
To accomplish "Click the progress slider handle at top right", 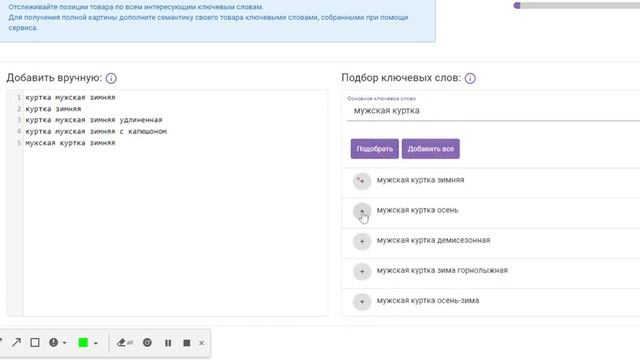I will click(517, 6).
